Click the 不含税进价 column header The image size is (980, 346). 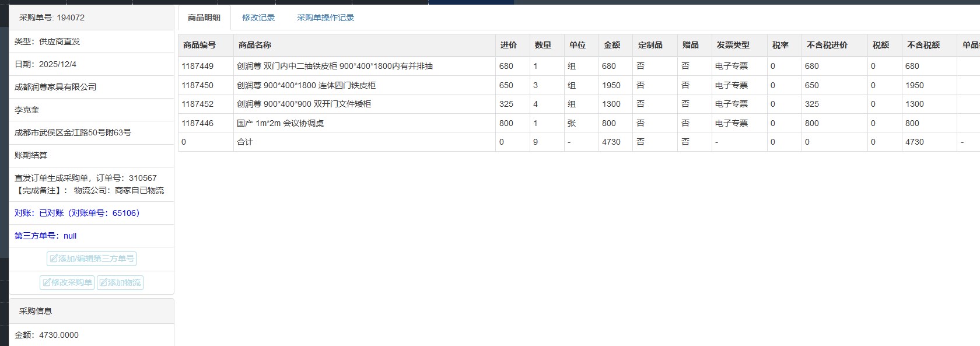(827, 45)
